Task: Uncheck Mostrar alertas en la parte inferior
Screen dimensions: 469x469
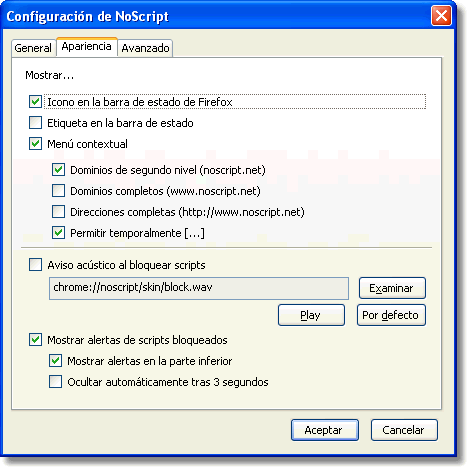Action: coord(55,361)
